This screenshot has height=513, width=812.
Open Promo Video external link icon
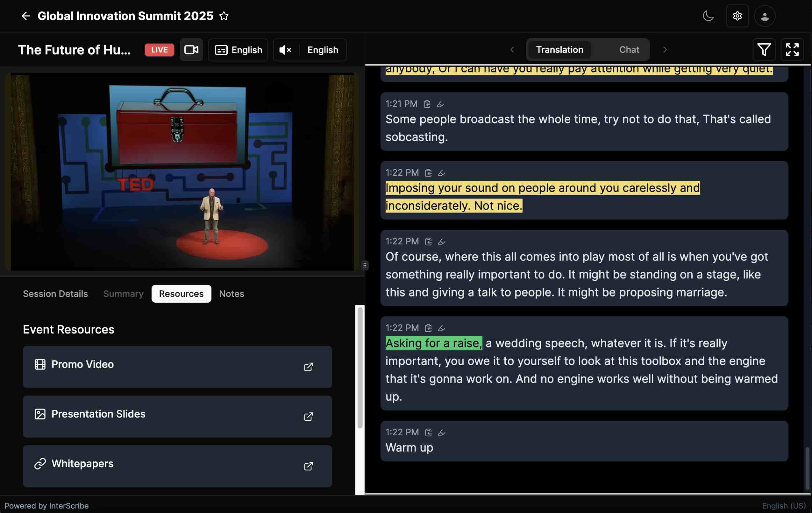[308, 367]
